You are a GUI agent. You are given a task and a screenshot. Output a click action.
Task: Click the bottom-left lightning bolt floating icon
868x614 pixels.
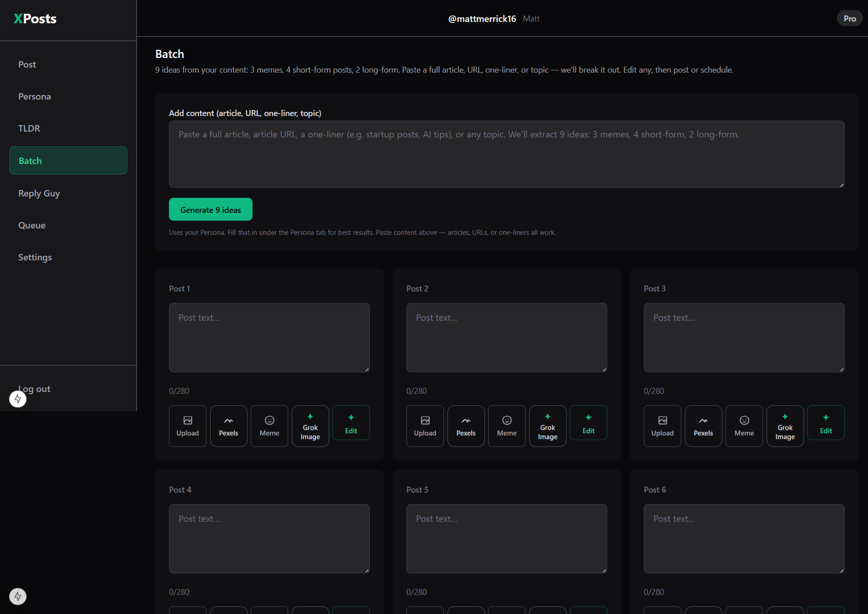pyautogui.click(x=18, y=596)
